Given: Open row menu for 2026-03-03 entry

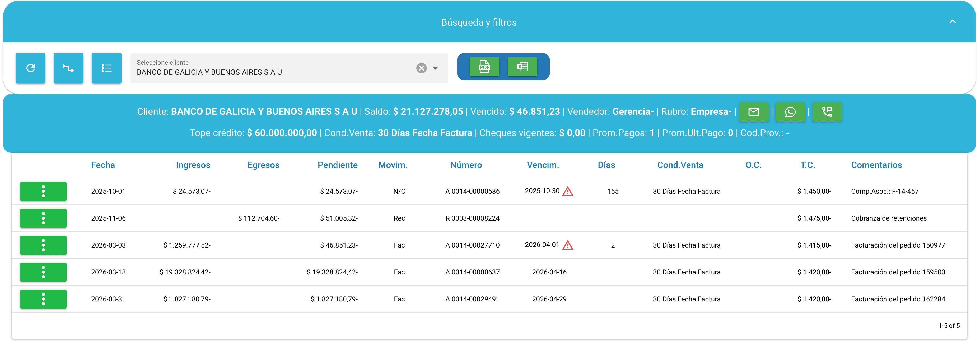Looking at the screenshot, I should (43, 245).
